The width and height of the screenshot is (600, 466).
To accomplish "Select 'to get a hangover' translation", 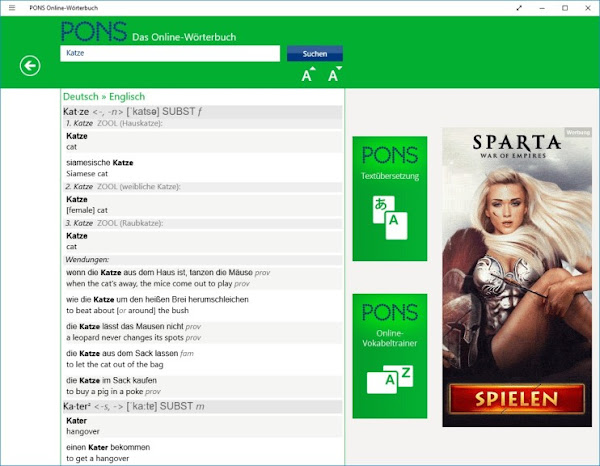I will (x=98, y=458).
